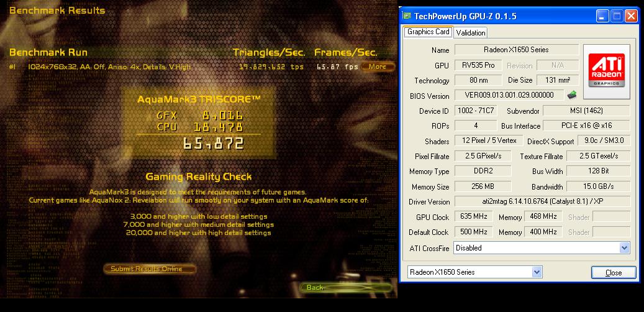Click the Close button in GPU-Z
644x312 pixels.
(614, 273)
